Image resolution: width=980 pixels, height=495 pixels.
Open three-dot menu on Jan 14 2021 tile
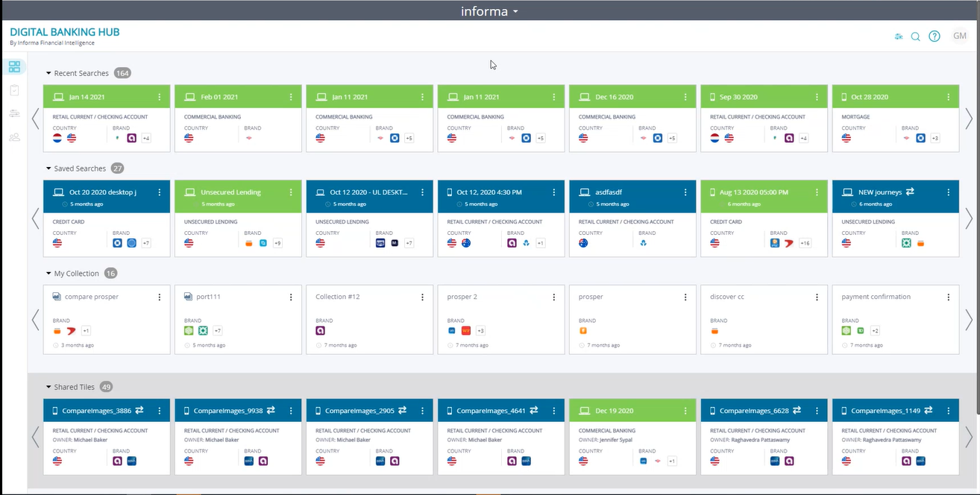pyautogui.click(x=160, y=97)
